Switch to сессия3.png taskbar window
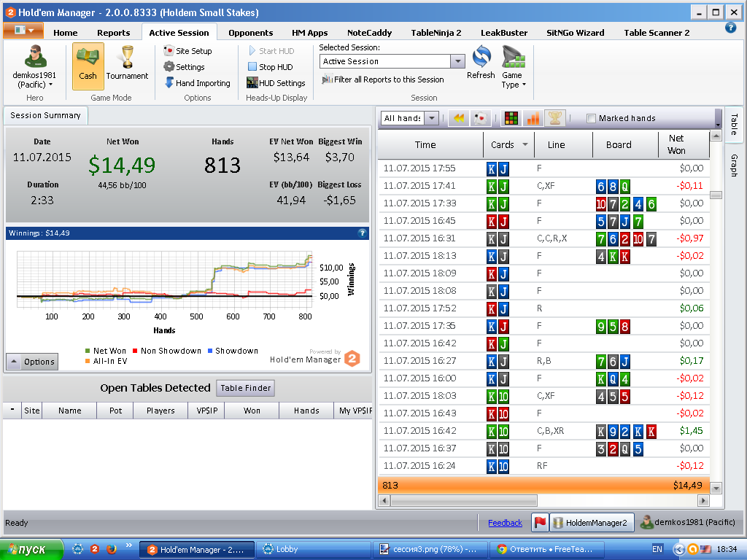Image resolution: width=747 pixels, height=560 pixels. [x=430, y=549]
